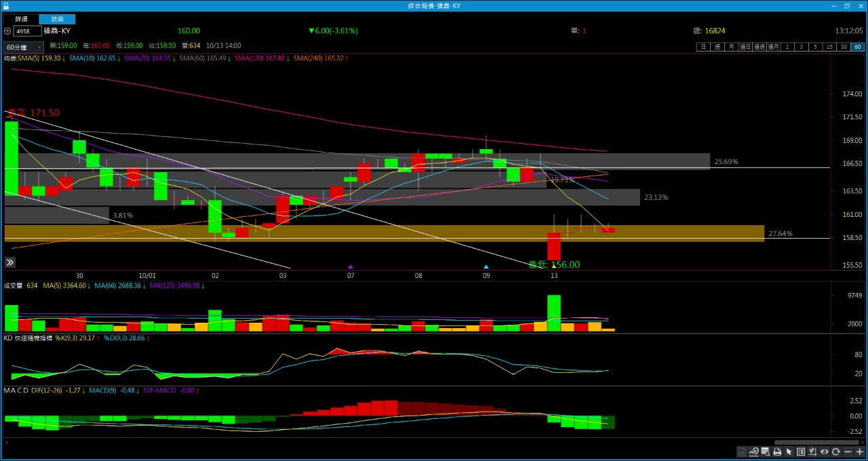Image resolution: width=868 pixels, height=461 pixels.
Task: Select the arrow cursor tool
Action: (789, 452)
